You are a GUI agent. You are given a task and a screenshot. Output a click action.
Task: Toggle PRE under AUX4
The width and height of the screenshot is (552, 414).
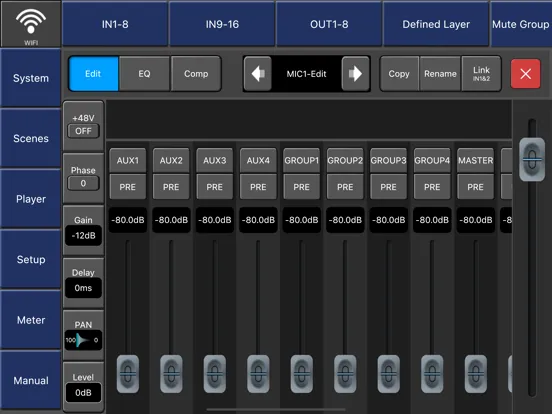(258, 187)
